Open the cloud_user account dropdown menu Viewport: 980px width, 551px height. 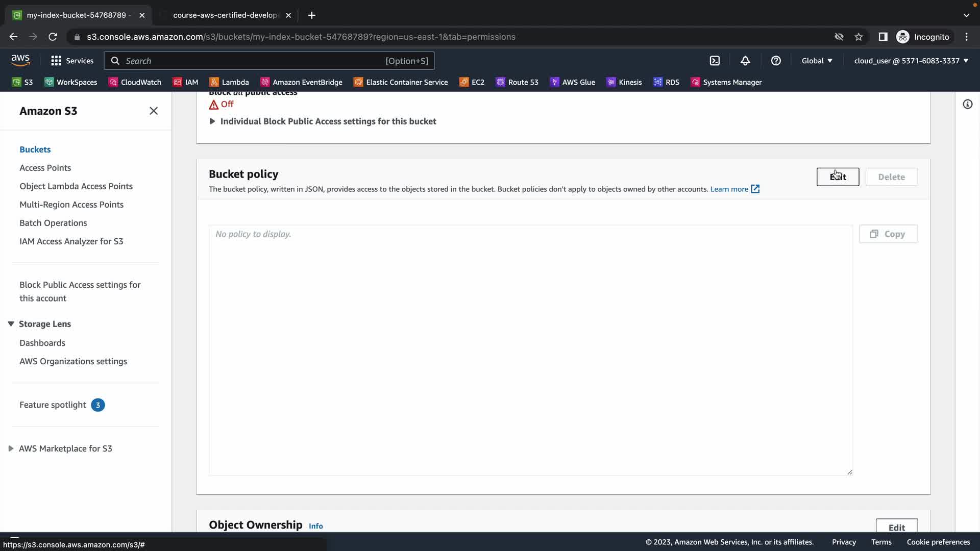[x=911, y=61]
